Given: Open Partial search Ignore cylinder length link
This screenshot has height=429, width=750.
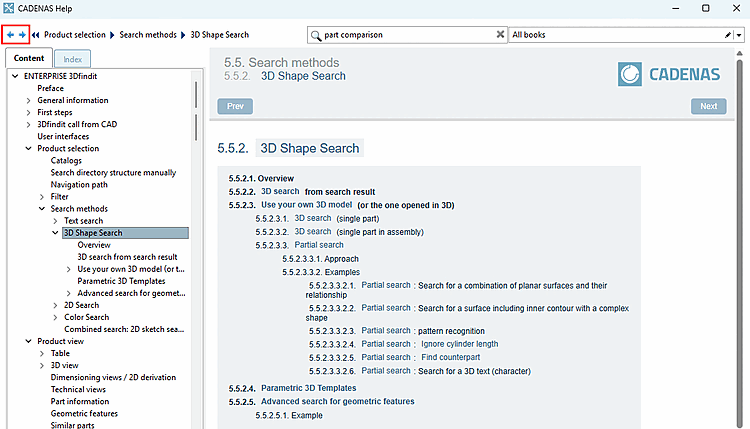Looking at the screenshot, I should pos(403,344).
